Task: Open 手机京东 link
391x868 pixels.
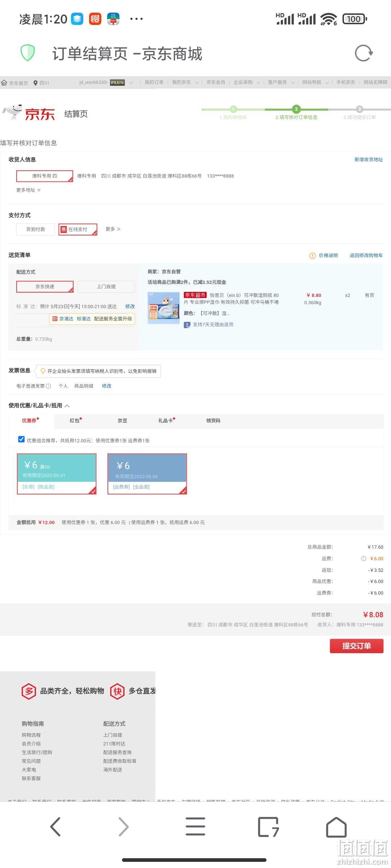Action: 346,82
